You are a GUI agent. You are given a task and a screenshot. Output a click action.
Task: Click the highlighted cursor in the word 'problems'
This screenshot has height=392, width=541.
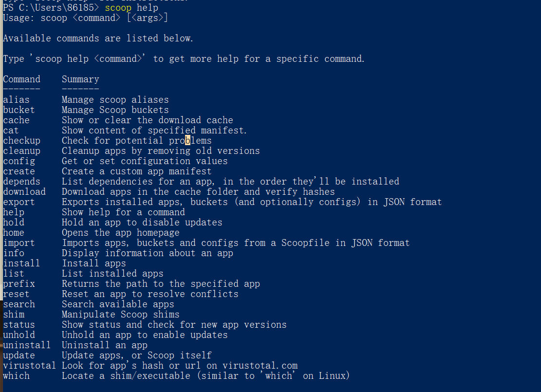(x=188, y=141)
